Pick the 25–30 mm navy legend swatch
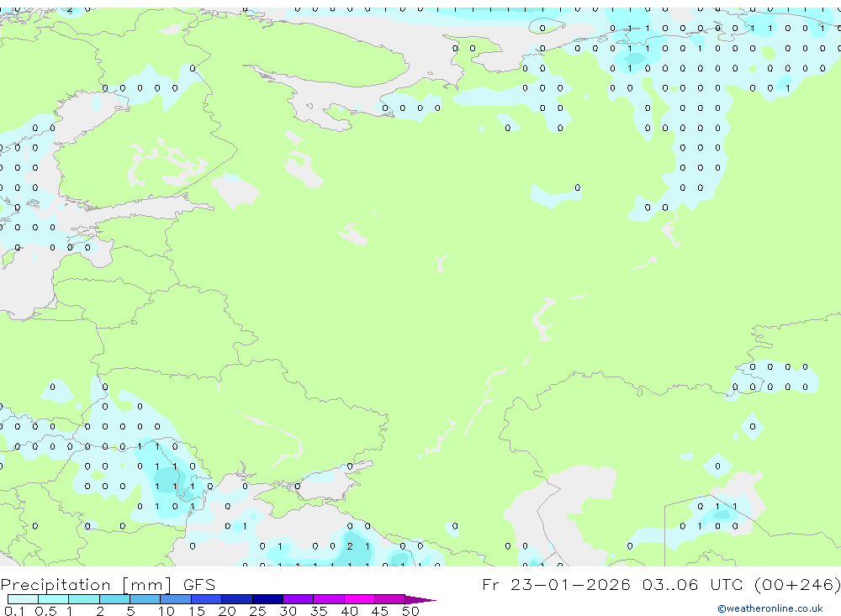The image size is (841, 616). click(x=267, y=599)
